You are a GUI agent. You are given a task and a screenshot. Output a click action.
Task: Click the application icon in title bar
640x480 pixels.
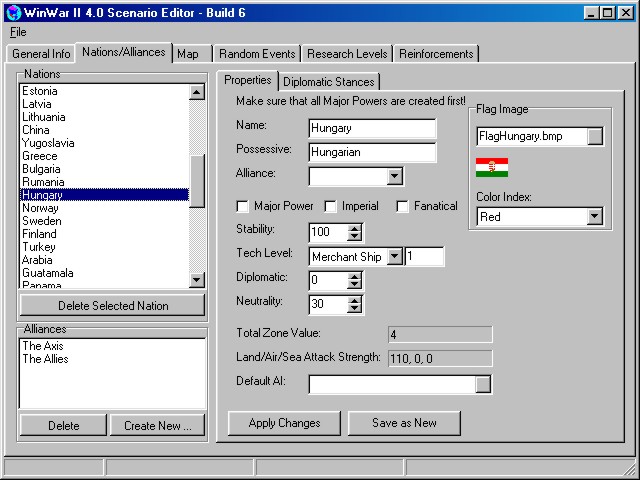coord(11,11)
